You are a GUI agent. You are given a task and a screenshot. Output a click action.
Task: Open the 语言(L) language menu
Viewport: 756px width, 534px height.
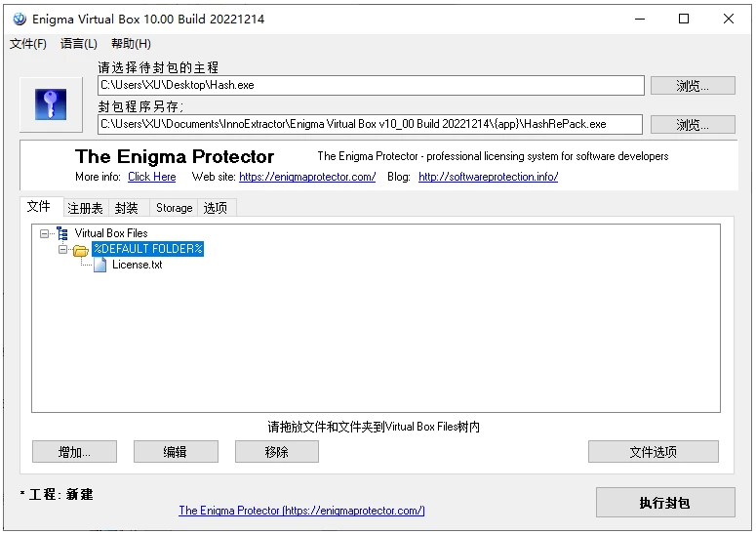coord(79,44)
